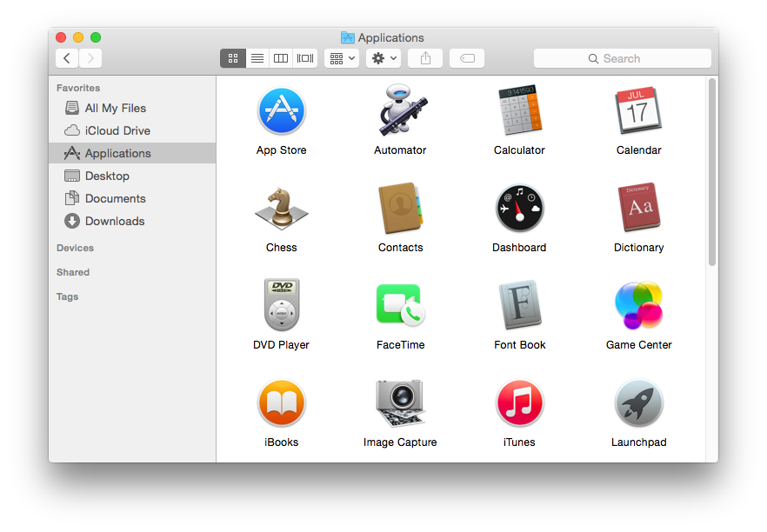Launch the Dashboard app
The image size is (767, 532).
pos(519,208)
